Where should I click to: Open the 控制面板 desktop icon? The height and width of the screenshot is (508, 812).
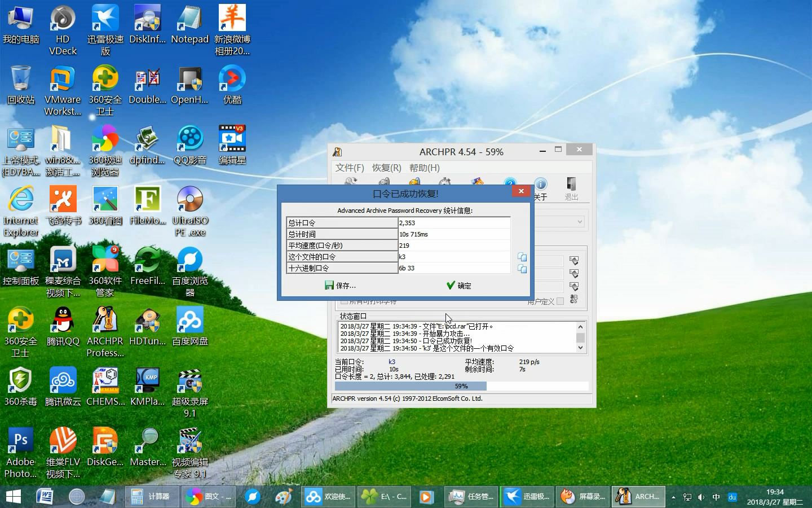21,267
